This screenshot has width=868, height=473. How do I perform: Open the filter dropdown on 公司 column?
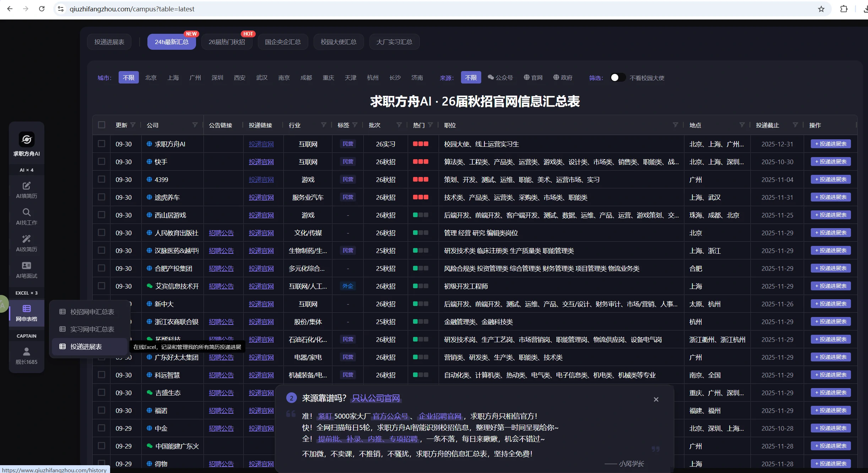point(195,125)
